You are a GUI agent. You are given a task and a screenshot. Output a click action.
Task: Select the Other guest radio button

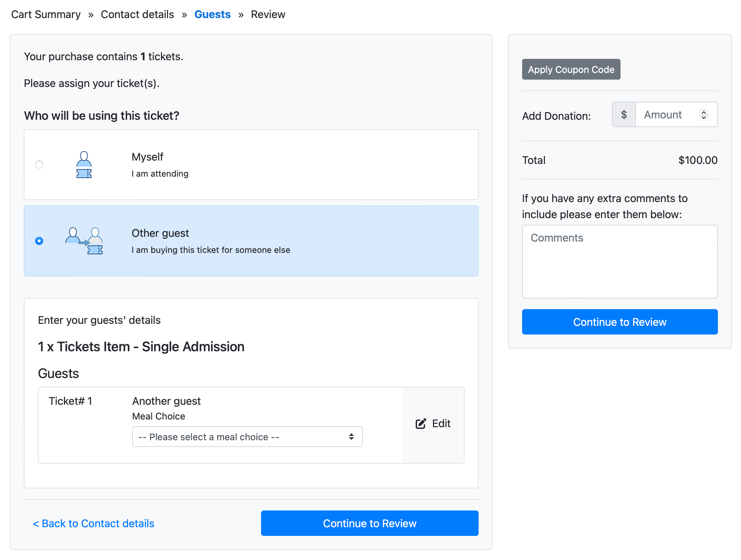click(39, 241)
